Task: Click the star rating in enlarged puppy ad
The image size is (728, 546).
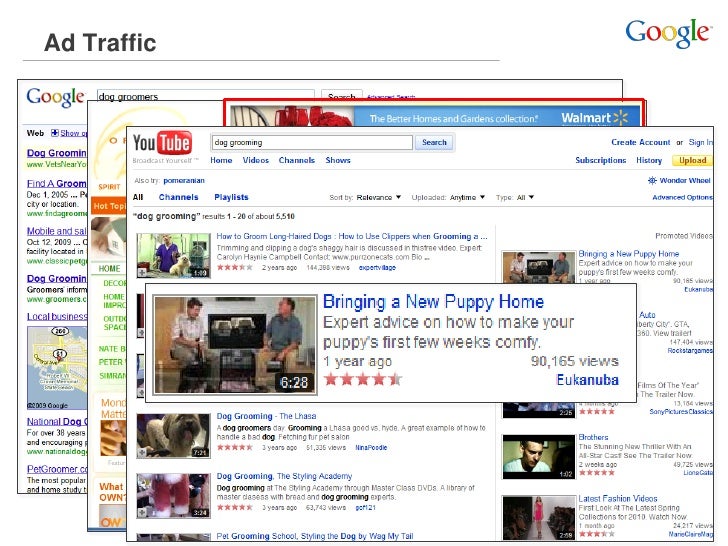Action: (x=363, y=379)
